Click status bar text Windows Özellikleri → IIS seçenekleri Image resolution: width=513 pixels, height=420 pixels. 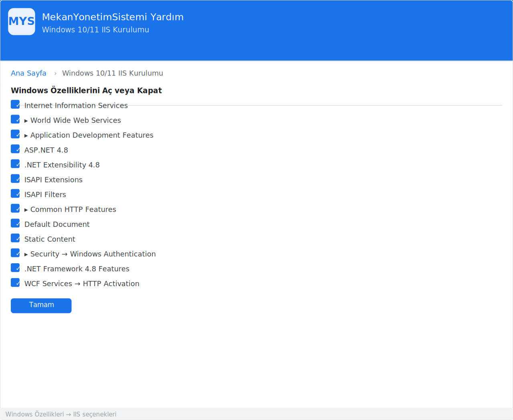tap(61, 414)
